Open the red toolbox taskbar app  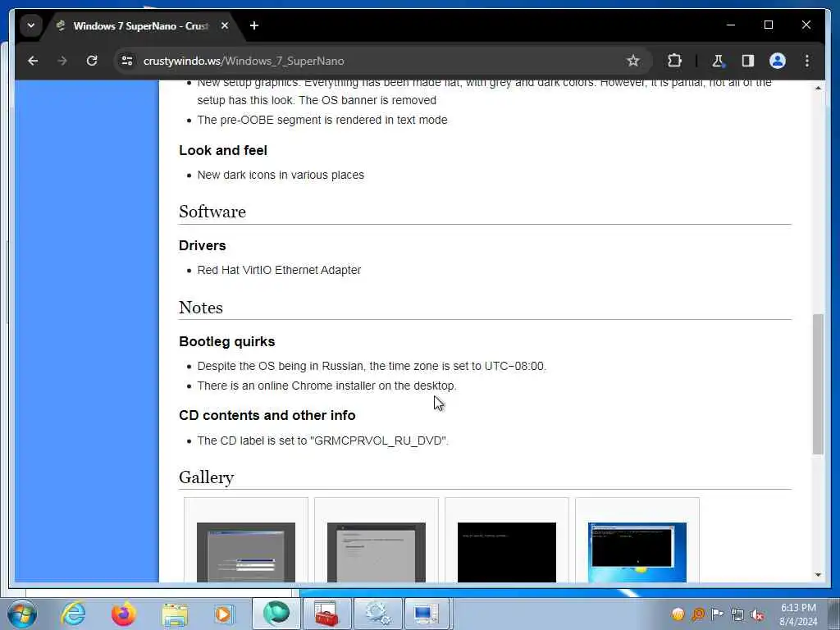[326, 614]
